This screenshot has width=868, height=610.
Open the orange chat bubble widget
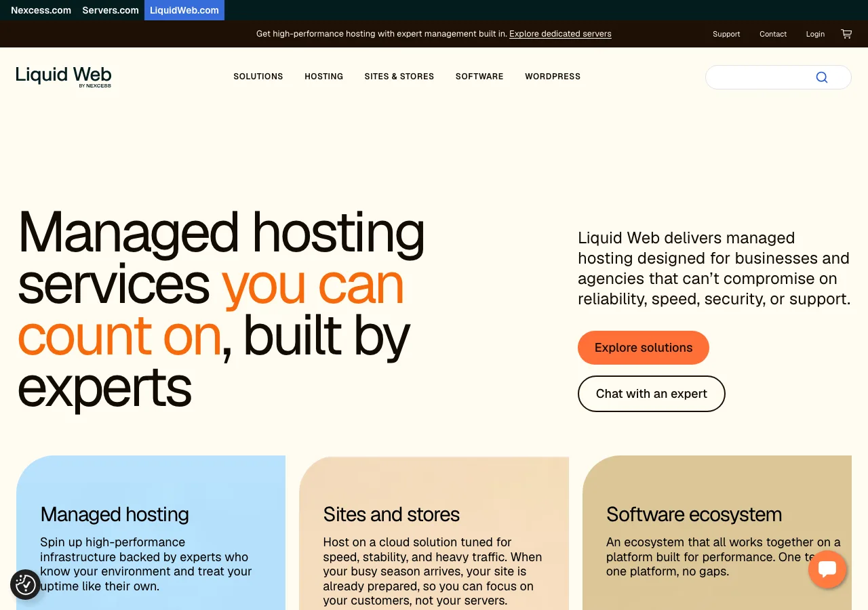tap(827, 569)
